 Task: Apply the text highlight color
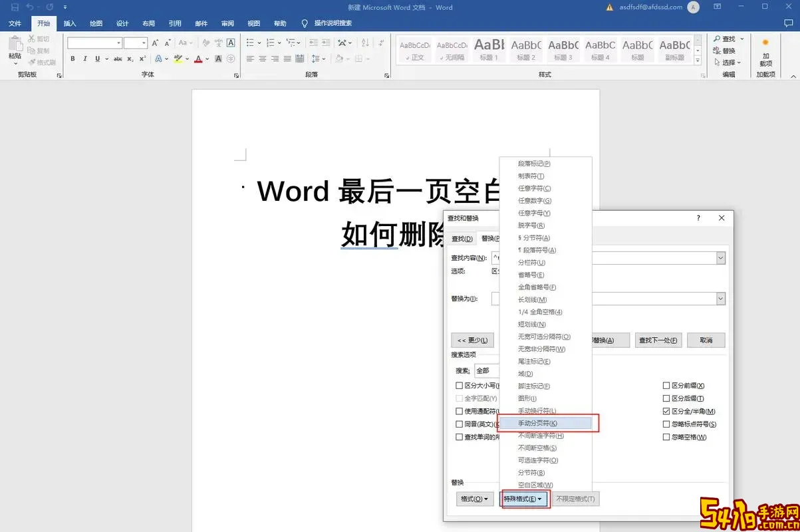[x=178, y=59]
